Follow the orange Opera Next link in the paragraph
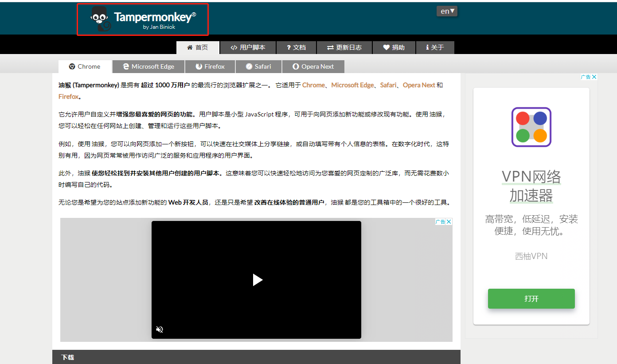617x364 pixels. [419, 85]
